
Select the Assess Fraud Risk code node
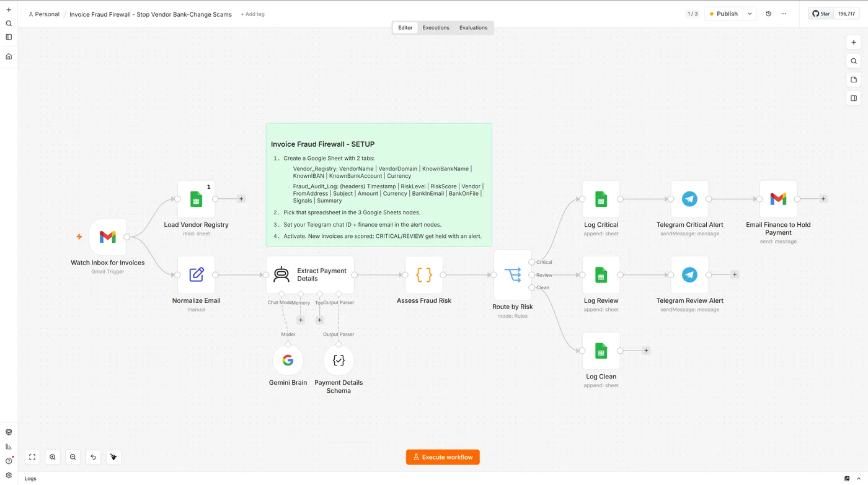click(x=424, y=274)
